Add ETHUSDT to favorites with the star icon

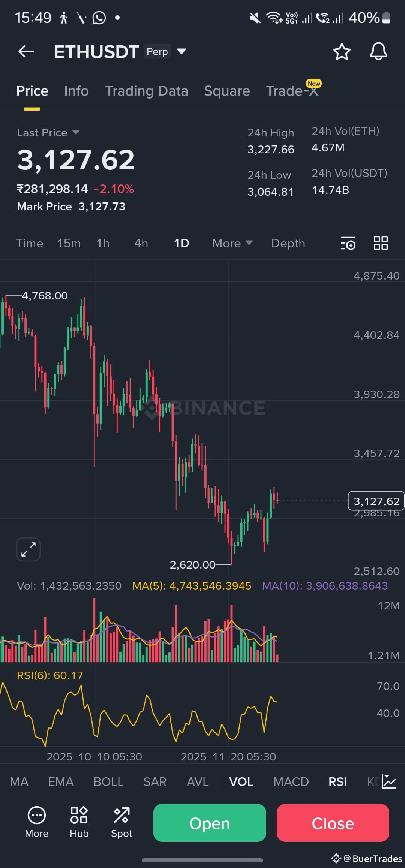(342, 51)
